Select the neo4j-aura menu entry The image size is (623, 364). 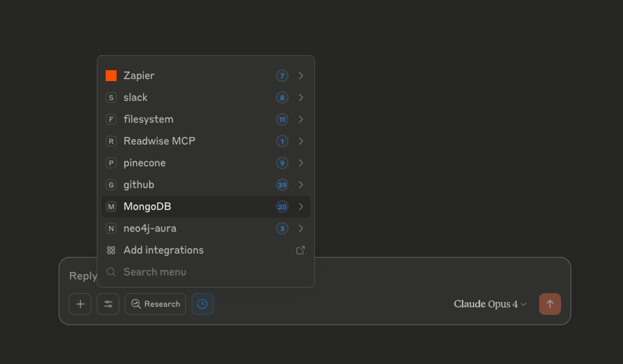(x=206, y=228)
